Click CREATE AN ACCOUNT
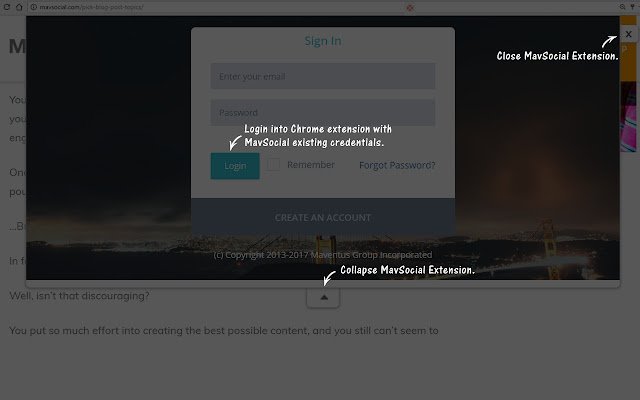The height and width of the screenshot is (400, 640). point(323,218)
